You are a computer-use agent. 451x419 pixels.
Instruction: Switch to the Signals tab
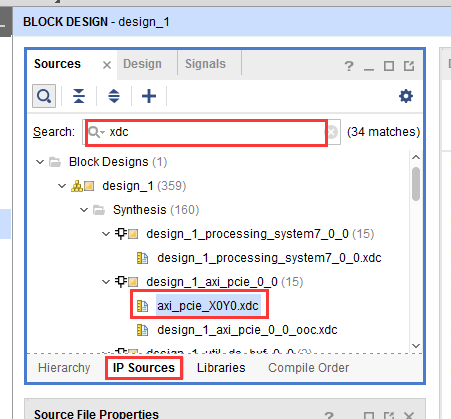pos(205,64)
